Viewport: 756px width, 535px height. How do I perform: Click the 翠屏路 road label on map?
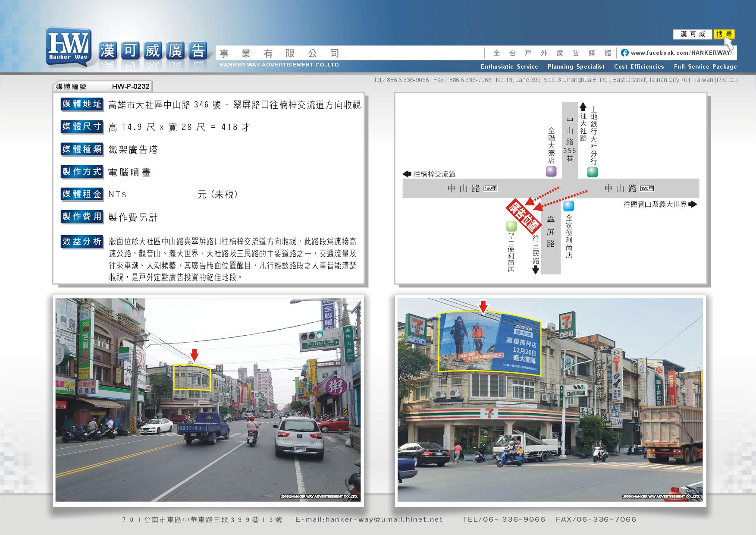click(551, 231)
